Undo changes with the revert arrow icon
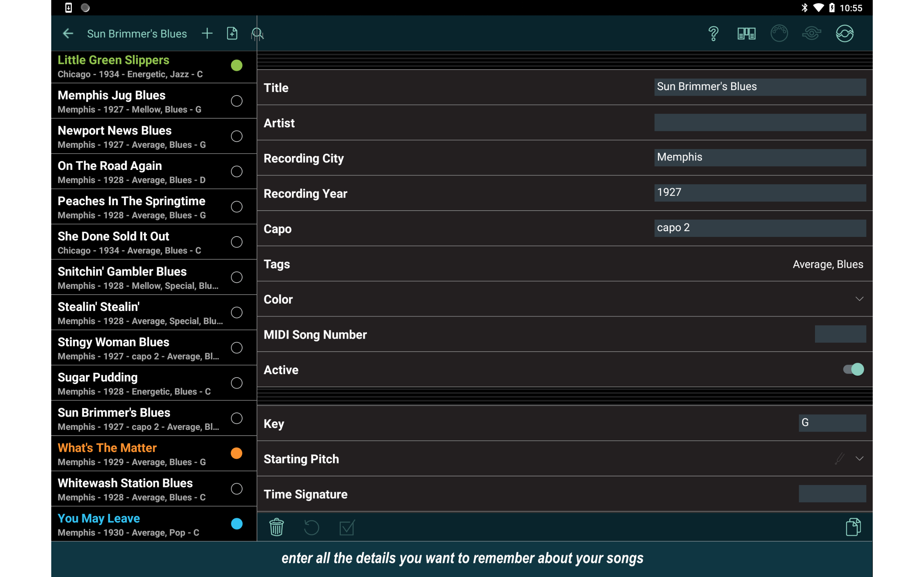This screenshot has height=577, width=924. point(311,527)
